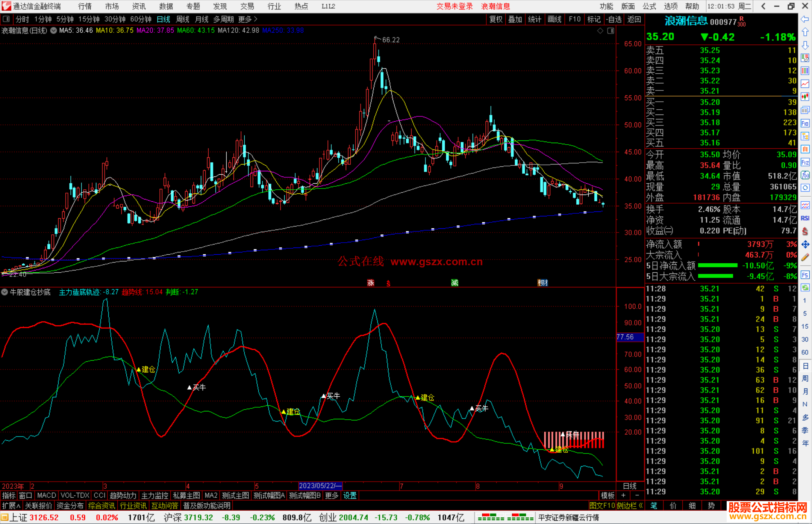Viewport: 812px width, 524px height.
Task: Click the 复权 button
Action: point(496,19)
